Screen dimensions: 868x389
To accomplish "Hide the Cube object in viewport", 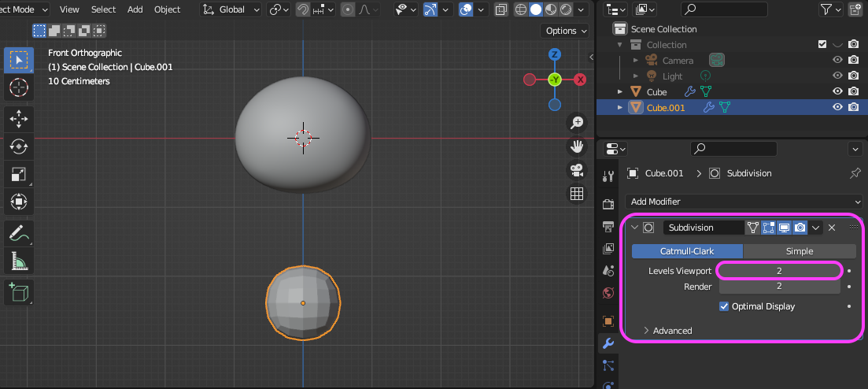I will click(x=837, y=92).
